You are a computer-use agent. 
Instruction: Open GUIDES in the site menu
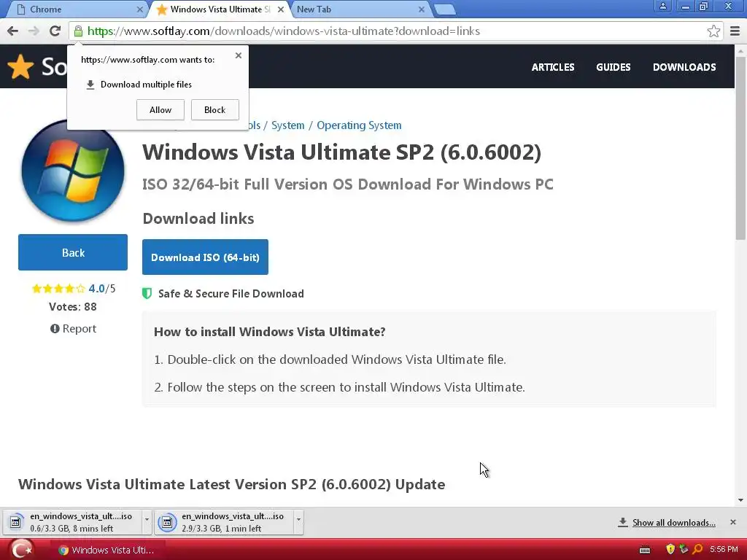point(613,67)
